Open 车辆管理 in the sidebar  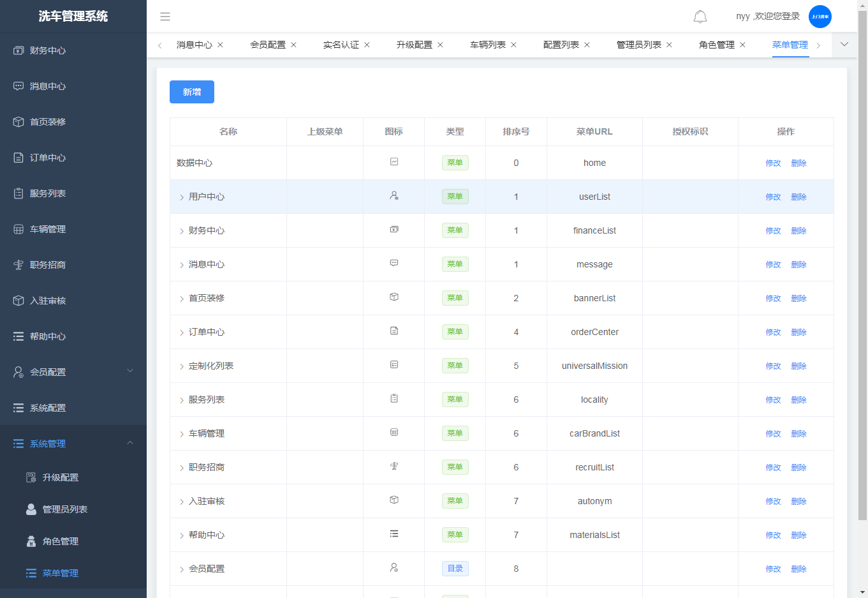(x=48, y=229)
